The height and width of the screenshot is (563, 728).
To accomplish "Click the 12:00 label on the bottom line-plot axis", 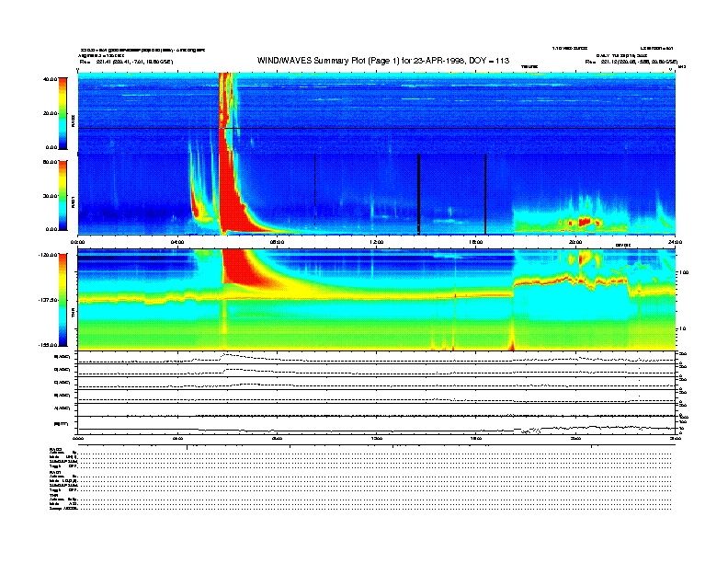I will 377,438.
